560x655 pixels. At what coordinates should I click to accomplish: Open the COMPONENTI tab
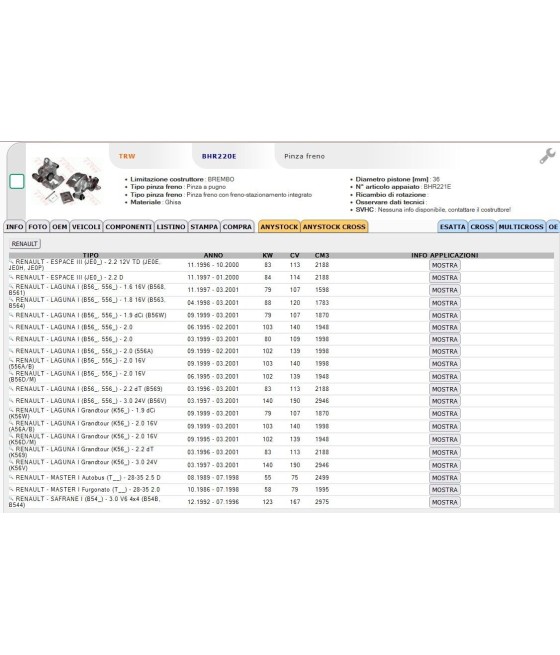(129, 226)
